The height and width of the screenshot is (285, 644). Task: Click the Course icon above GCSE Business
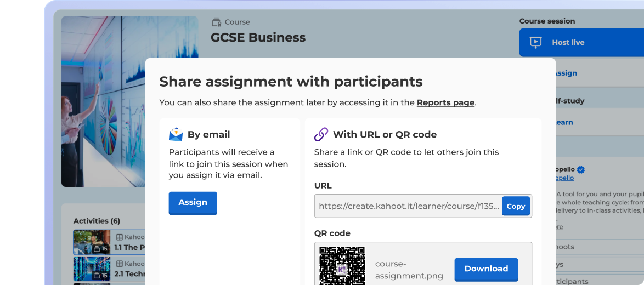(217, 22)
